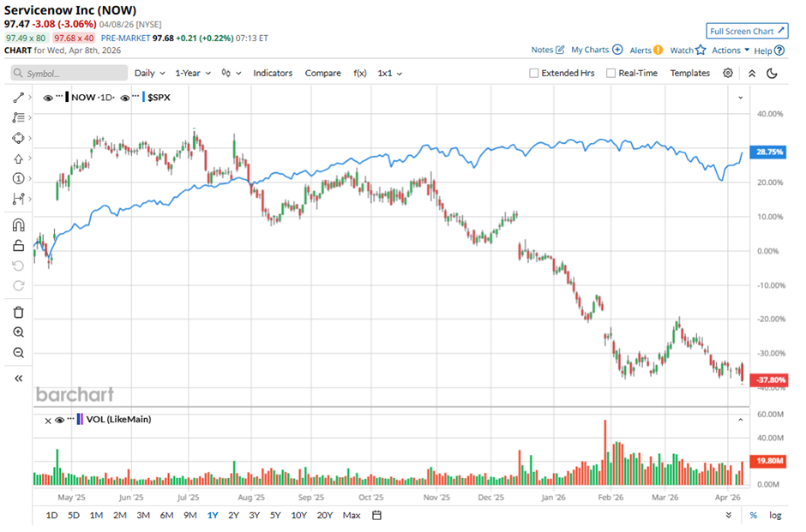Open the Notes edit icon
This screenshot has height=532, width=806.
(560, 51)
